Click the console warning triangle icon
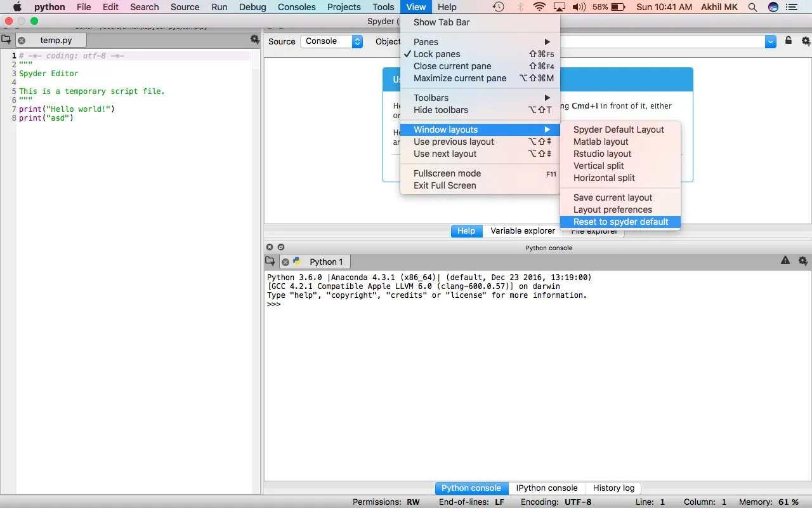The width and height of the screenshot is (812, 508). coord(785,260)
